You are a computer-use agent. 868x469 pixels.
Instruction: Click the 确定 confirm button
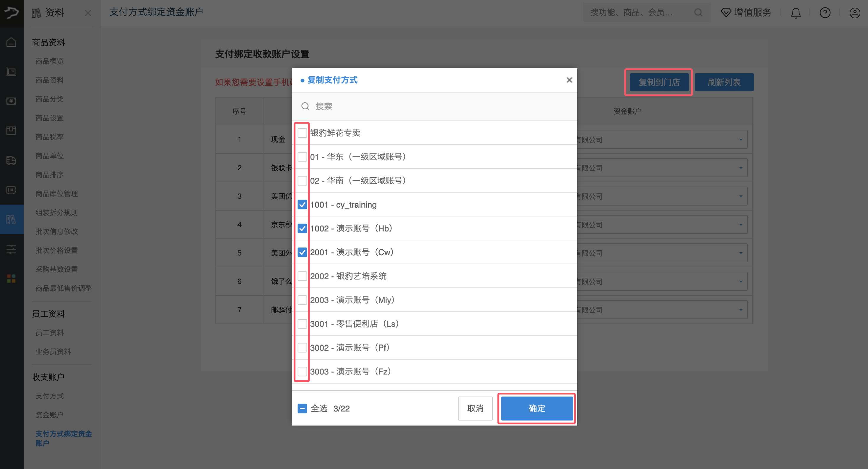point(537,408)
